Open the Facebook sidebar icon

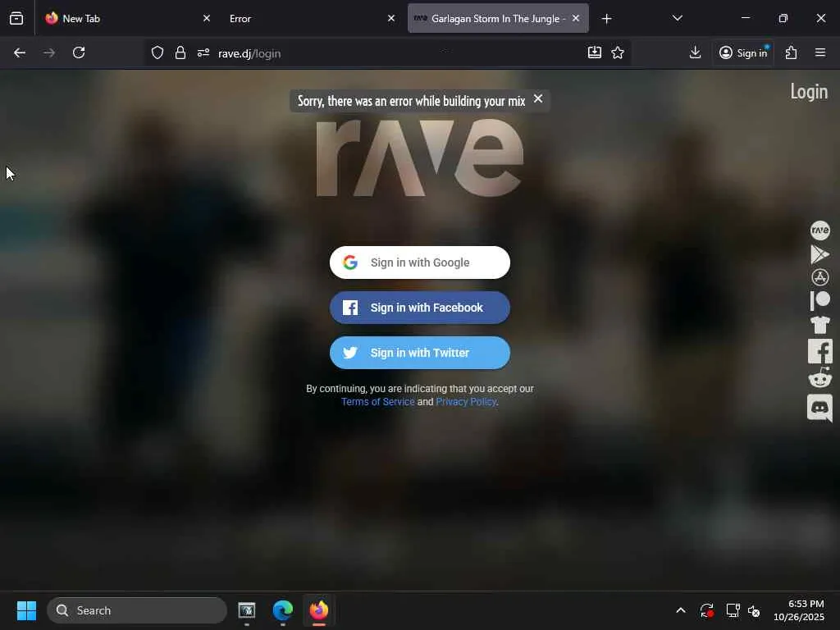pos(819,351)
